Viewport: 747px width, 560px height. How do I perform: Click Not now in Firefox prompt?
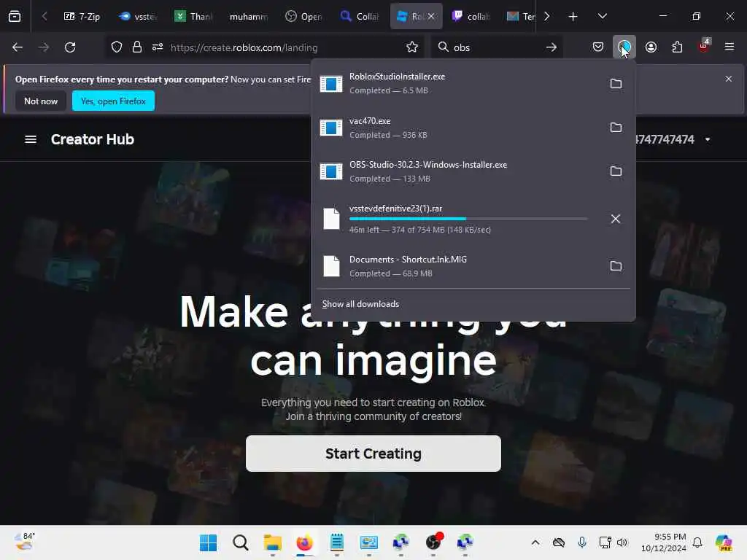[41, 101]
